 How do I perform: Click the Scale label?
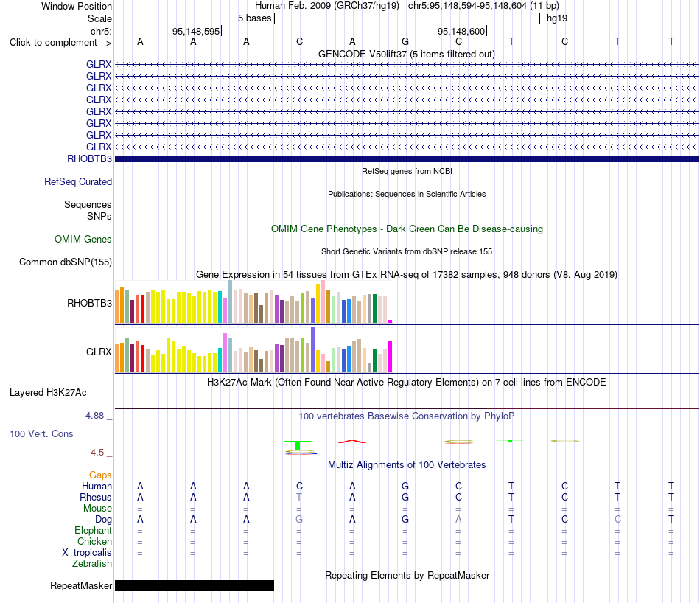coord(99,18)
